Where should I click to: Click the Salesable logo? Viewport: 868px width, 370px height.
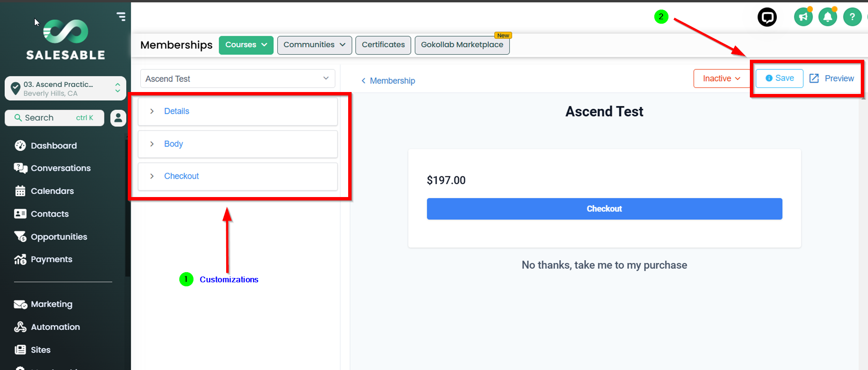click(66, 40)
